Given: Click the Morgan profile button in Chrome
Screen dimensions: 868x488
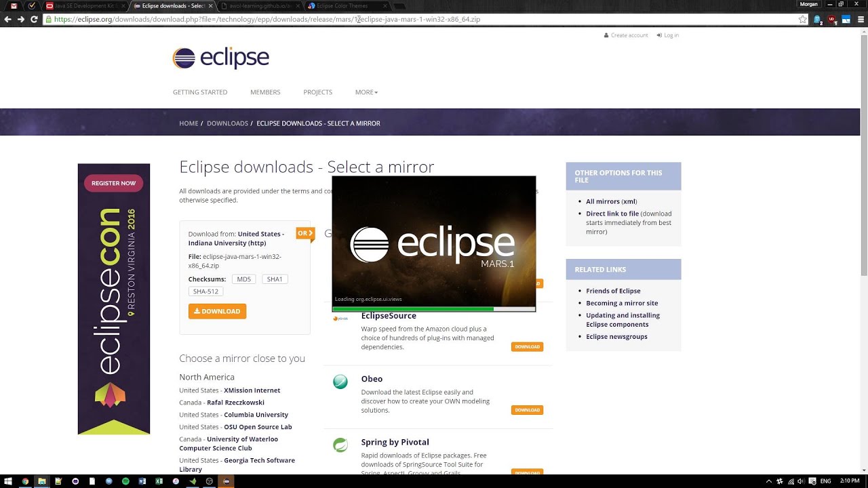Looking at the screenshot, I should tap(809, 4).
